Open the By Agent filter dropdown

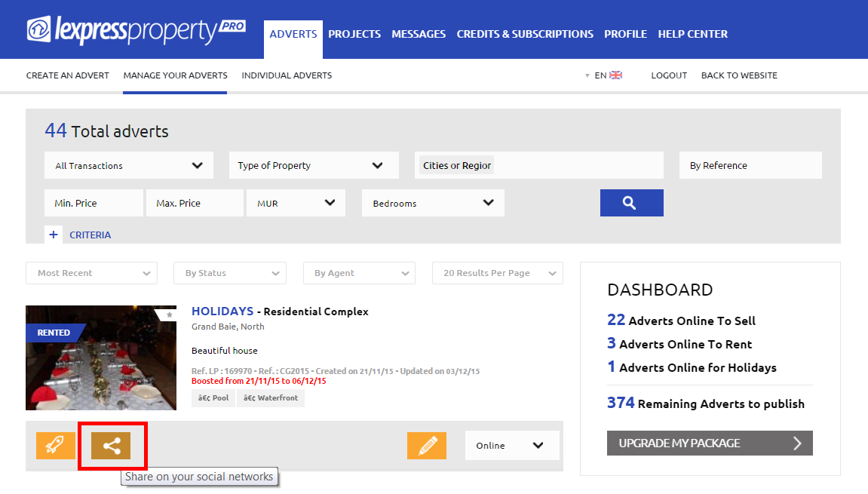coord(359,273)
